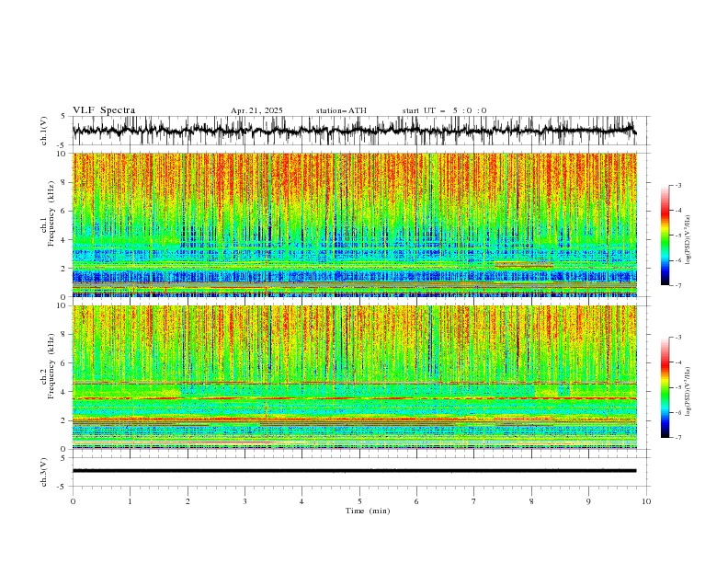The width and height of the screenshot is (728, 563).
Task: Click the ch.2 PSD color scale bar
Action: pos(665,387)
